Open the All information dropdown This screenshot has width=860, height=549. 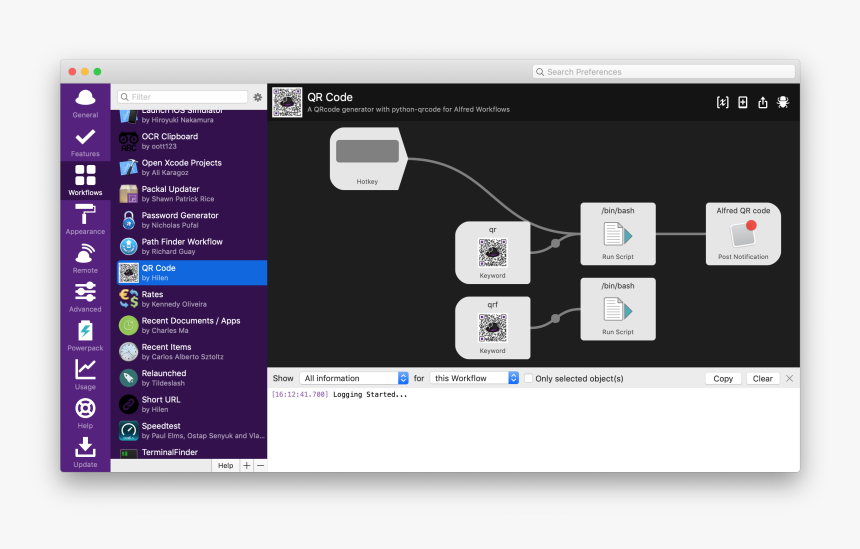[x=354, y=378]
